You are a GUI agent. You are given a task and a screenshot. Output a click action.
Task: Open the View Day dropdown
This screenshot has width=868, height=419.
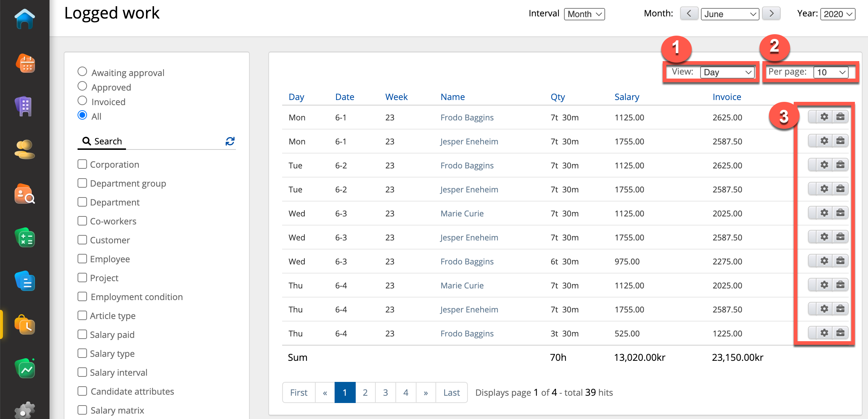point(727,72)
